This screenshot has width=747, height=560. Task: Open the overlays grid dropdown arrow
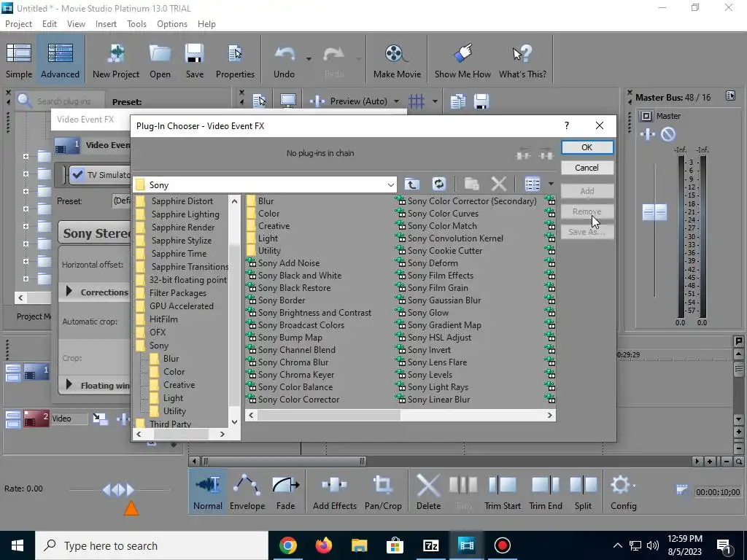[x=435, y=101]
